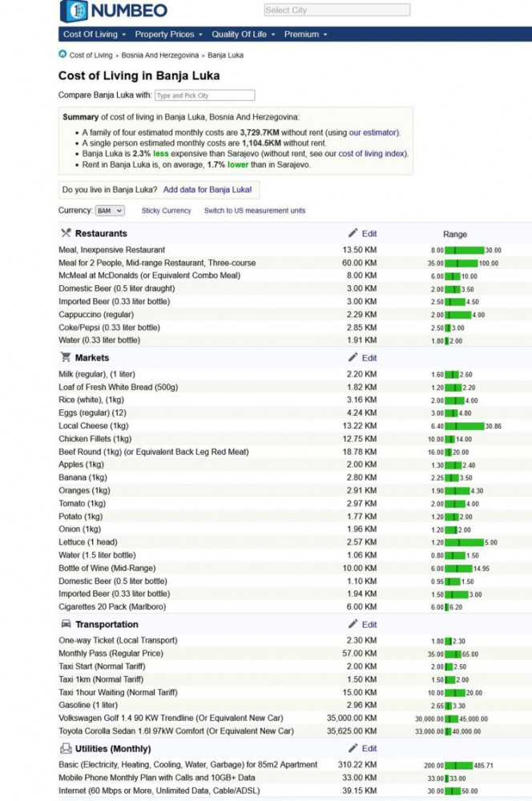The height and width of the screenshot is (801, 532).
Task: Switch to US measurement units
Action: pos(254,211)
